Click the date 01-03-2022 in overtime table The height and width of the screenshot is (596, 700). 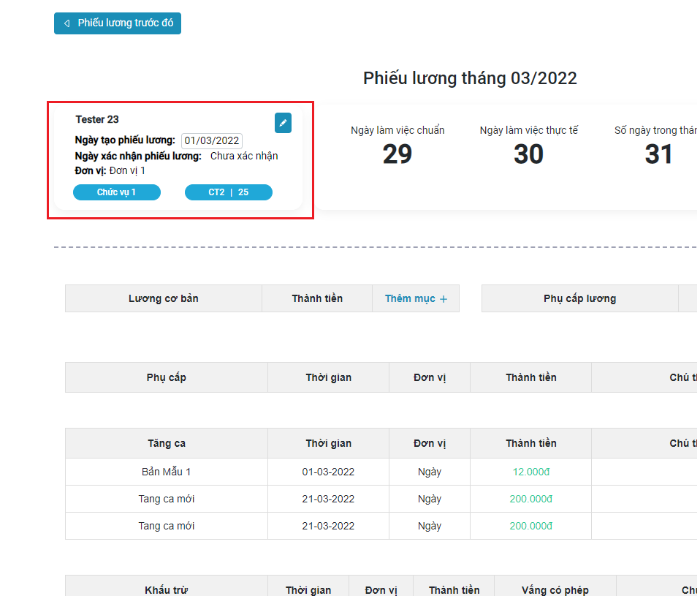coord(328,472)
